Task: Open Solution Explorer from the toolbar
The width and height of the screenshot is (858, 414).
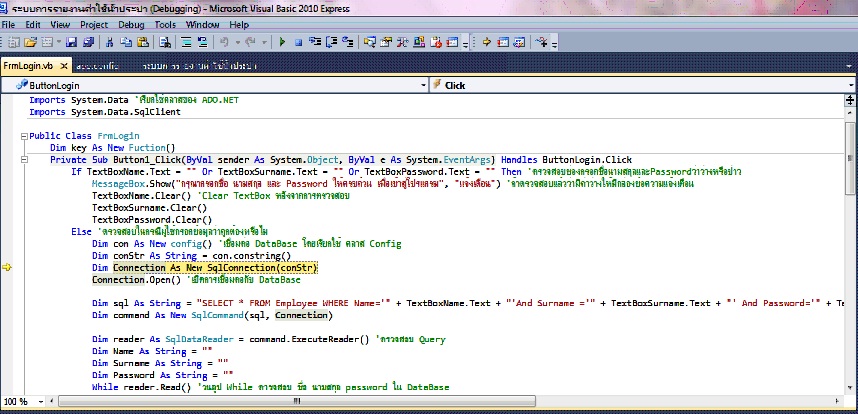Action: click(370, 42)
